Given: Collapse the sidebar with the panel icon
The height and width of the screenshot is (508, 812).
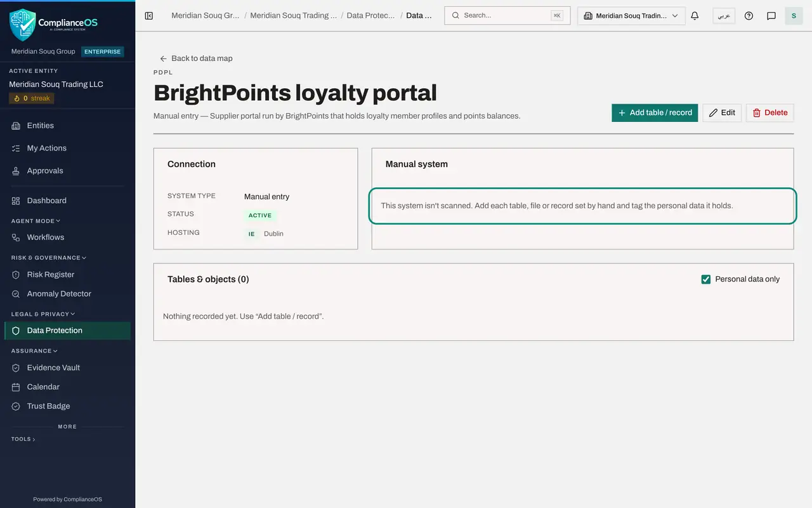Looking at the screenshot, I should click(149, 16).
